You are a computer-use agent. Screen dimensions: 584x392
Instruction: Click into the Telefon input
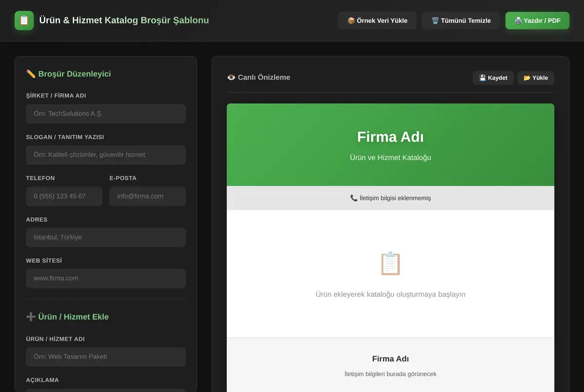point(64,196)
